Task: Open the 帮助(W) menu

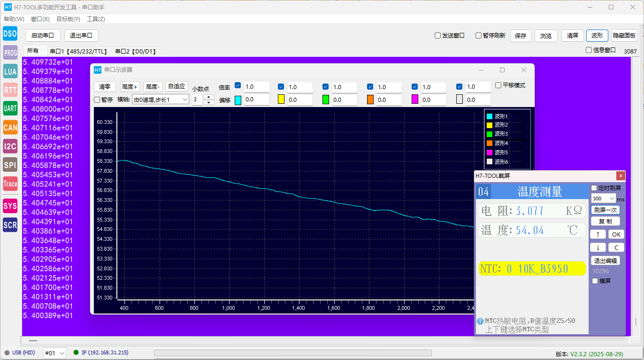Action: [14, 19]
